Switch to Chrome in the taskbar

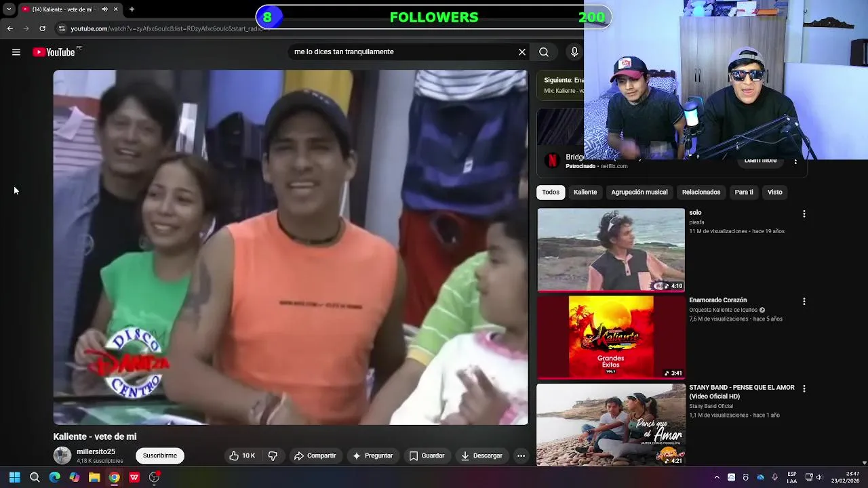click(115, 477)
